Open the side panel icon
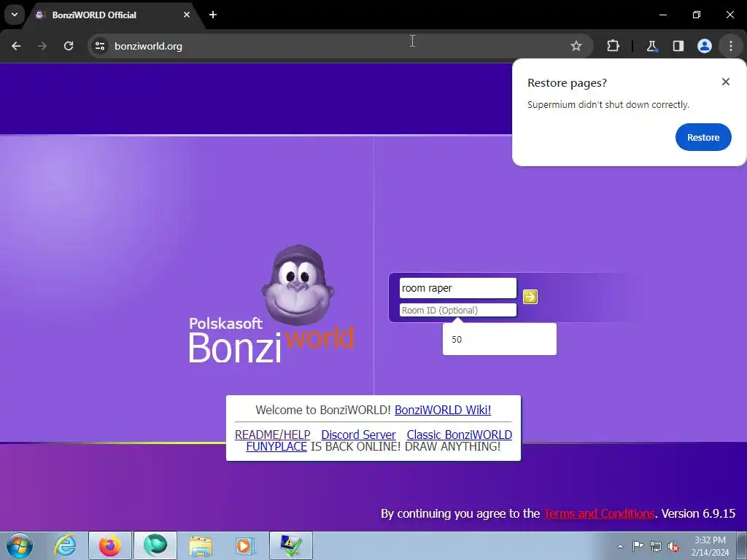747x560 pixels. click(678, 46)
